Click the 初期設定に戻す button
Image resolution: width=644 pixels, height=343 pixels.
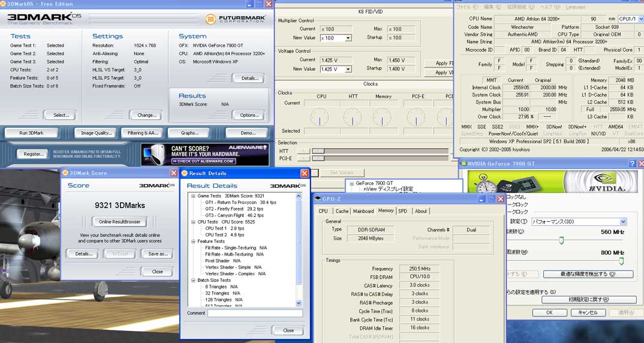tap(588, 299)
